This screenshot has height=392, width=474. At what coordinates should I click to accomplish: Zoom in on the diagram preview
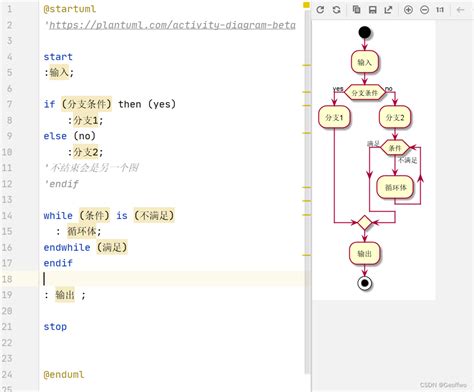[408, 10]
